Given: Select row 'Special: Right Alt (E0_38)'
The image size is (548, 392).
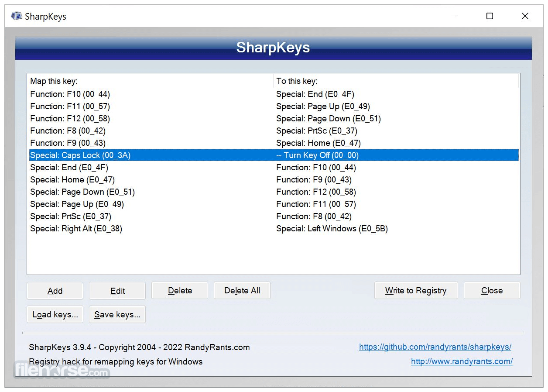Looking at the screenshot, I should pyautogui.click(x=76, y=228).
